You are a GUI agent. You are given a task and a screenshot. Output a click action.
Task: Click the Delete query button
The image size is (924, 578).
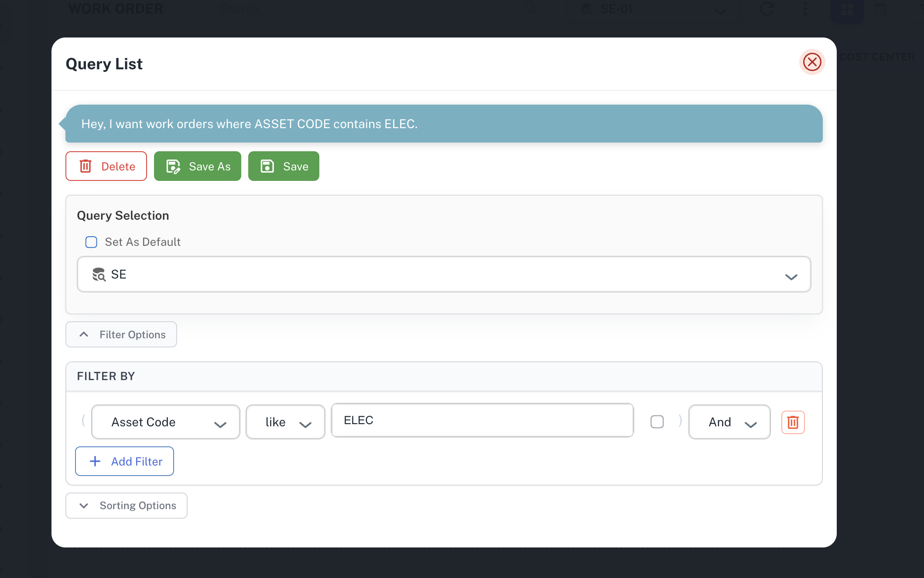coord(106,166)
